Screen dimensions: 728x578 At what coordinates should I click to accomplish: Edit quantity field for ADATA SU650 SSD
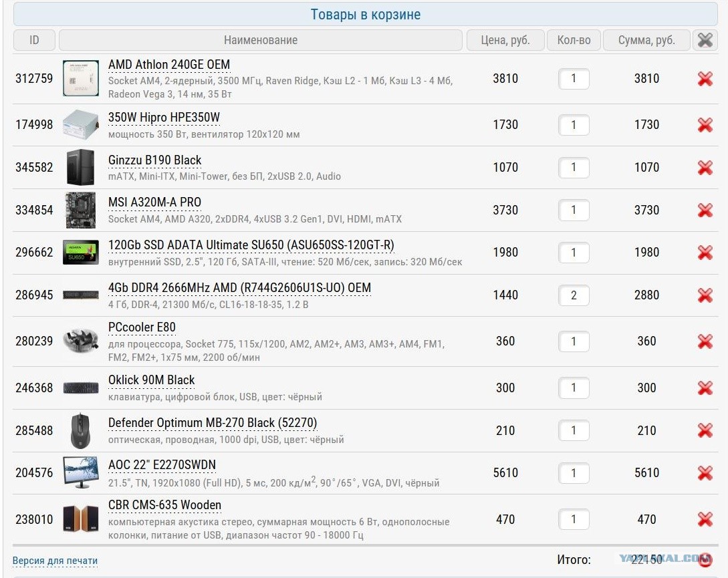pyautogui.click(x=574, y=253)
